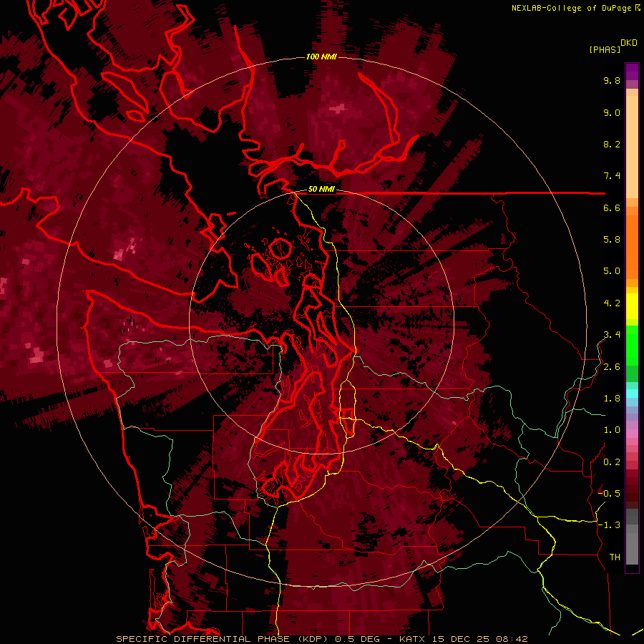Click the DKD [PHAS] legend heading
This screenshot has width=644, height=644.
tap(613, 46)
